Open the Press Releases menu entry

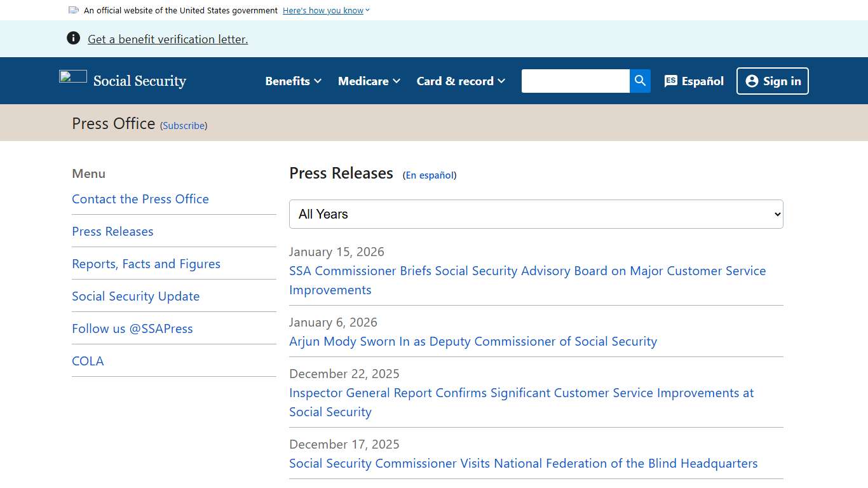pos(112,231)
